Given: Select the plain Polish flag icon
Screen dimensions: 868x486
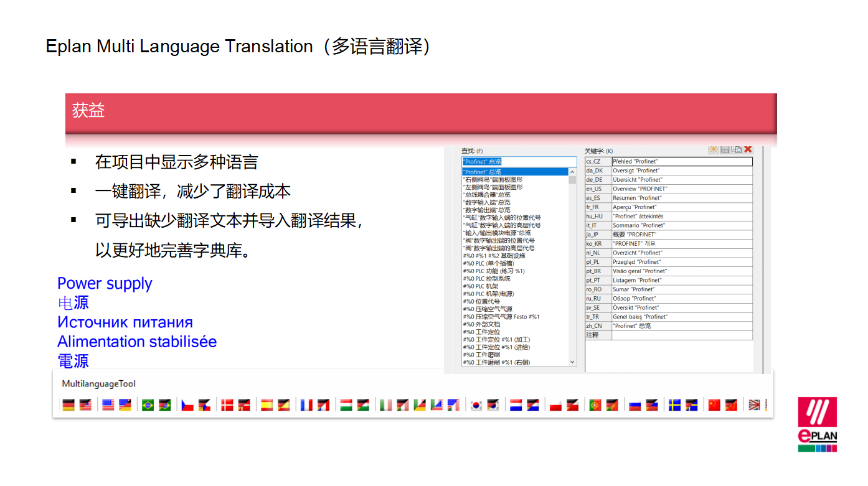Looking at the screenshot, I should coord(555,405).
